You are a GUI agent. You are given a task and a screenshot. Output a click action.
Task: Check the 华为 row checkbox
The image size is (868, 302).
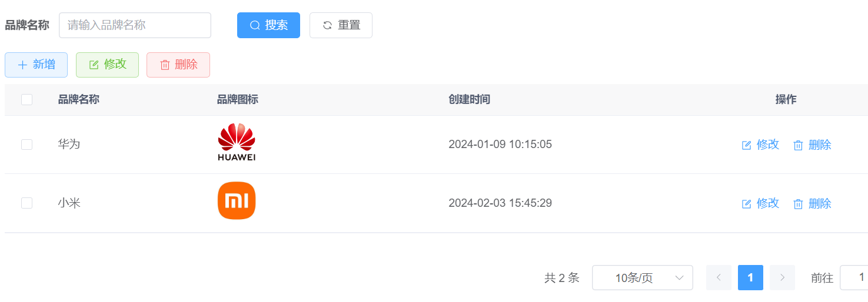point(26,144)
